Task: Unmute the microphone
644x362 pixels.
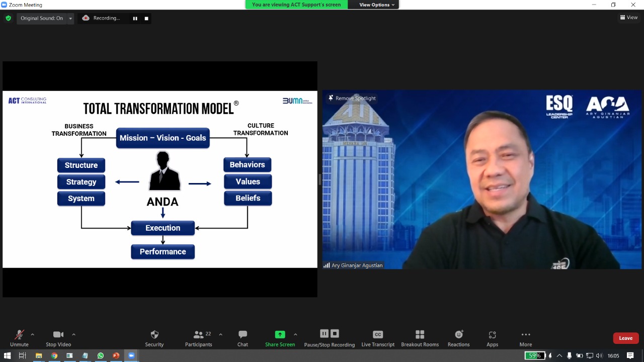Action: (x=19, y=338)
